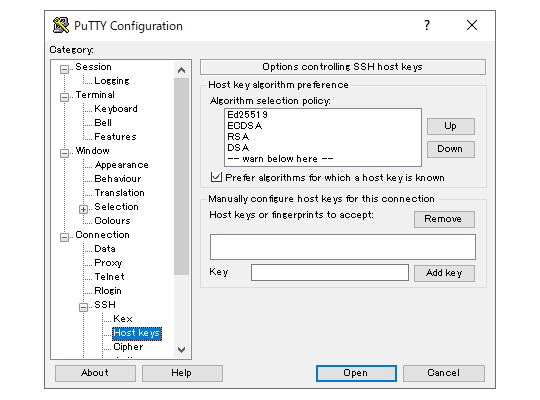The height and width of the screenshot is (400, 540).
Task: Click the category tree scroll up arrow
Action: tap(181, 70)
